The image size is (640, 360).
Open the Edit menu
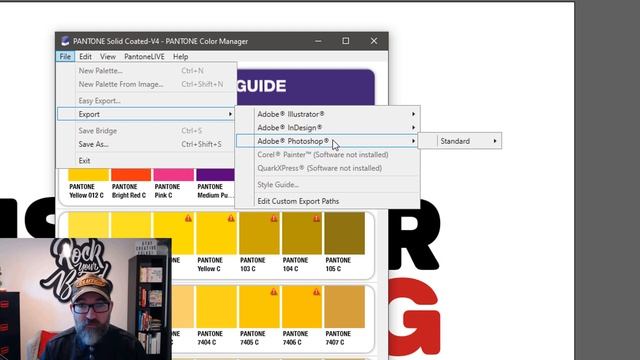85,57
